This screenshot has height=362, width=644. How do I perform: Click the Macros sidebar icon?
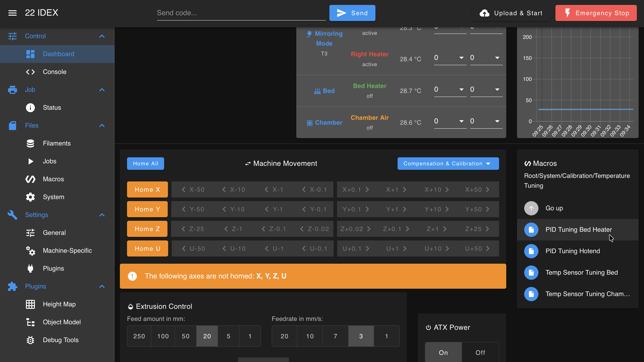[x=30, y=179]
